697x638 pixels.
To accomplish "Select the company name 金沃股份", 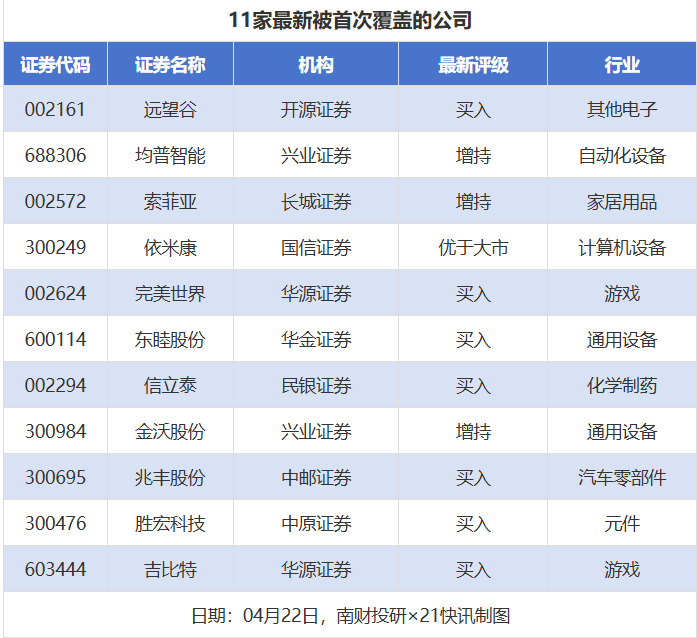I will coord(170,432).
